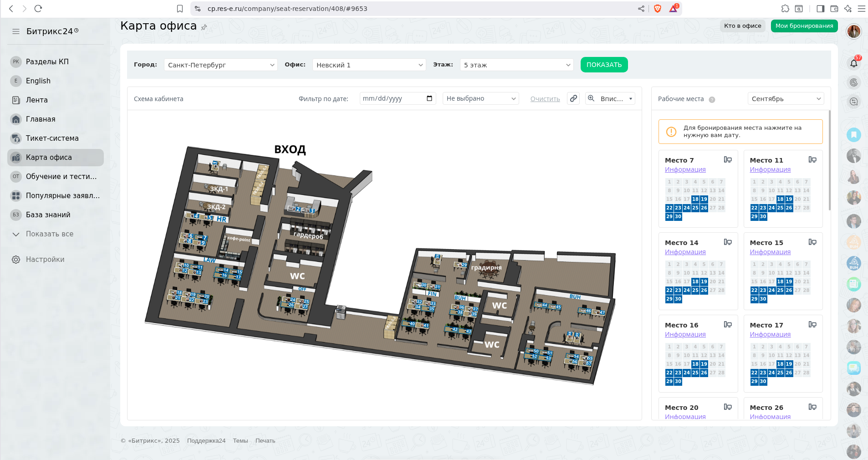Viewport: 868px width, 460px height.
Task: Bookmark this page in browser
Action: point(180,9)
